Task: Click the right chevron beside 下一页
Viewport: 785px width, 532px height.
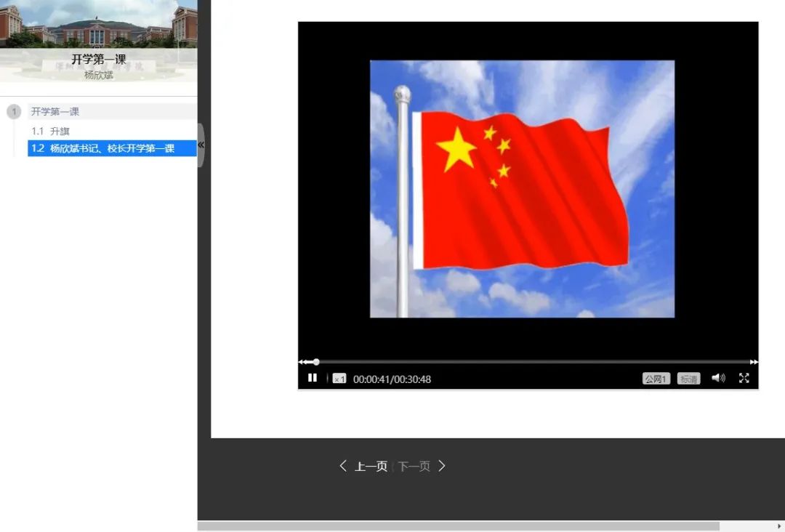Action: (x=441, y=466)
